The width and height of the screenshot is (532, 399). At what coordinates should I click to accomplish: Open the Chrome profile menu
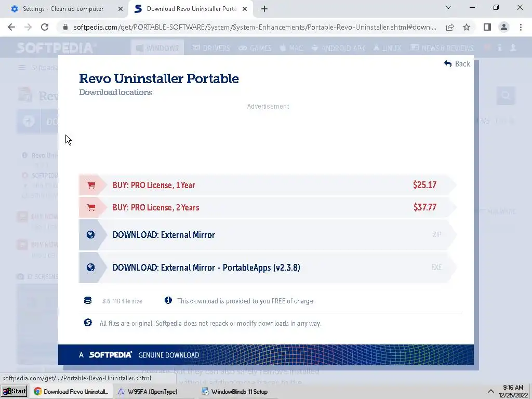pos(504,27)
